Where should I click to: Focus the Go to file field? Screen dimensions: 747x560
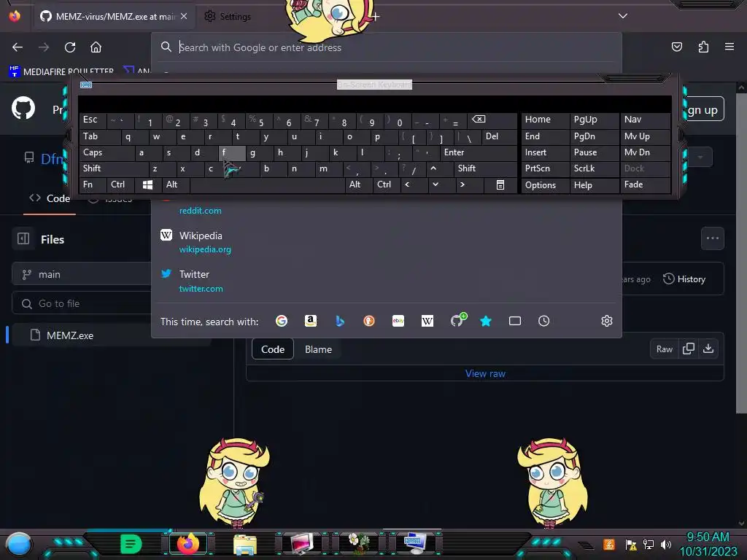click(x=83, y=303)
